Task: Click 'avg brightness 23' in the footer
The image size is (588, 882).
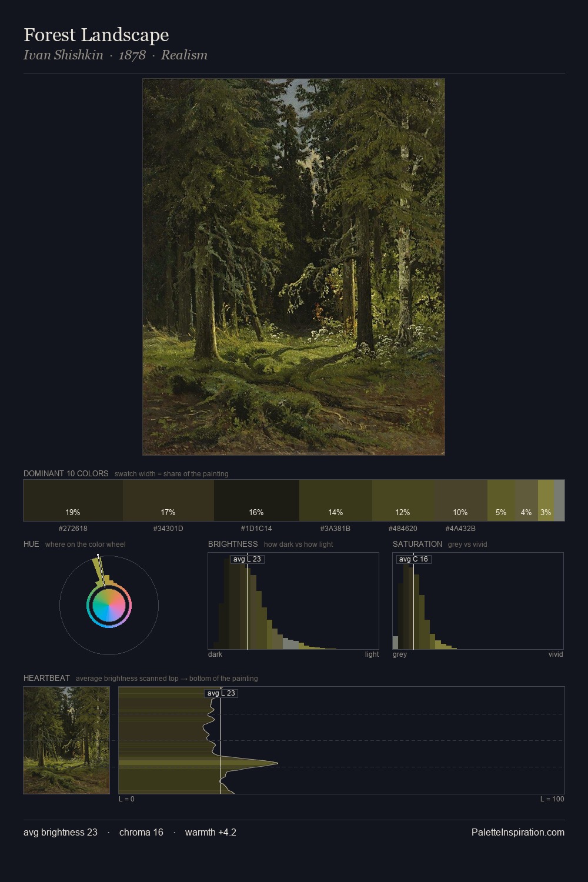Action: point(61,832)
